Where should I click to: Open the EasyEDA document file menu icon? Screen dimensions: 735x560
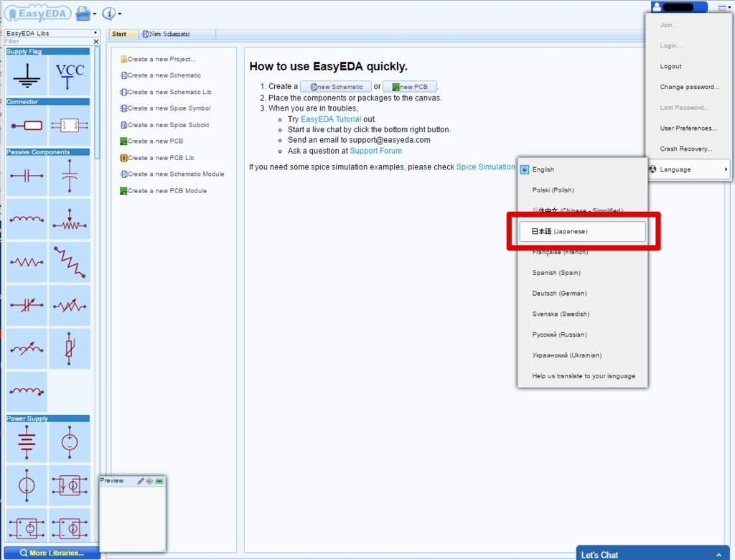point(86,14)
